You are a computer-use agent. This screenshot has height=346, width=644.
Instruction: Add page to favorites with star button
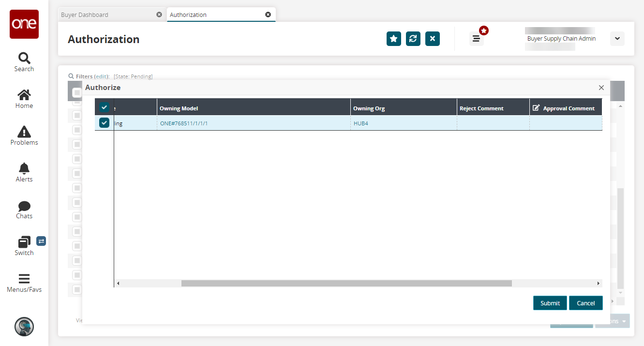(394, 39)
